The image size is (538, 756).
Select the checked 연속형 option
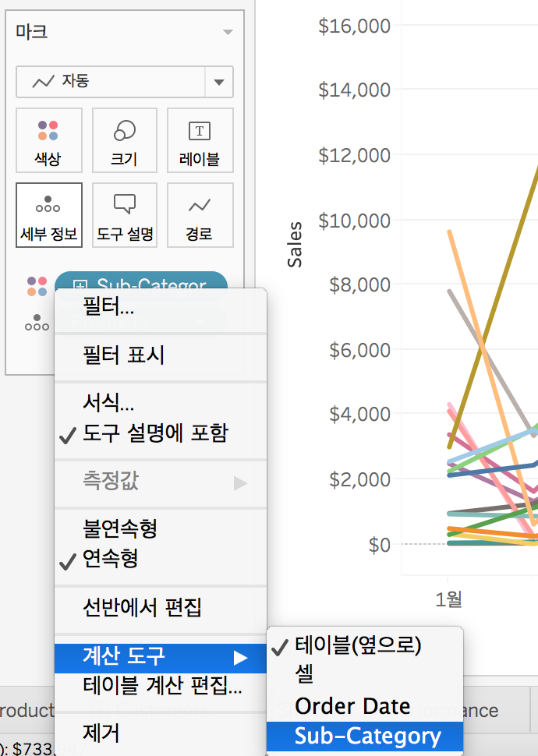[160, 560]
